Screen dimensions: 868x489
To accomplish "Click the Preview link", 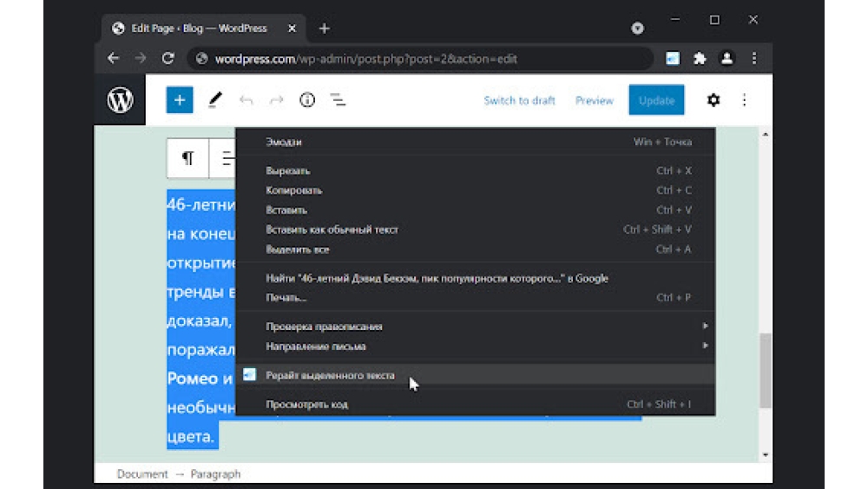I will pos(594,101).
